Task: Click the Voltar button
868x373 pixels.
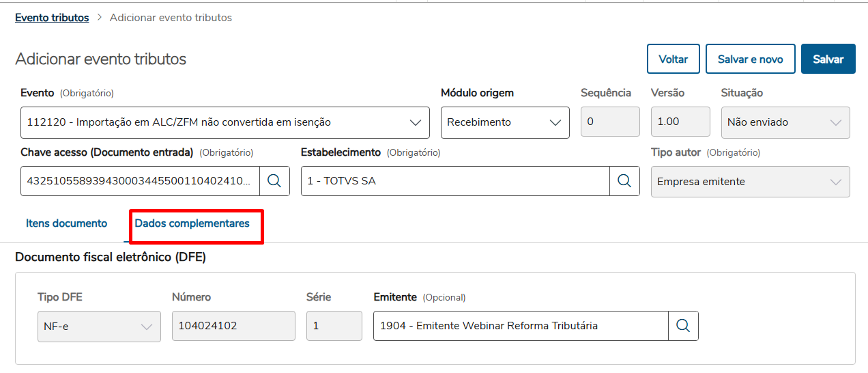Action: [x=673, y=59]
